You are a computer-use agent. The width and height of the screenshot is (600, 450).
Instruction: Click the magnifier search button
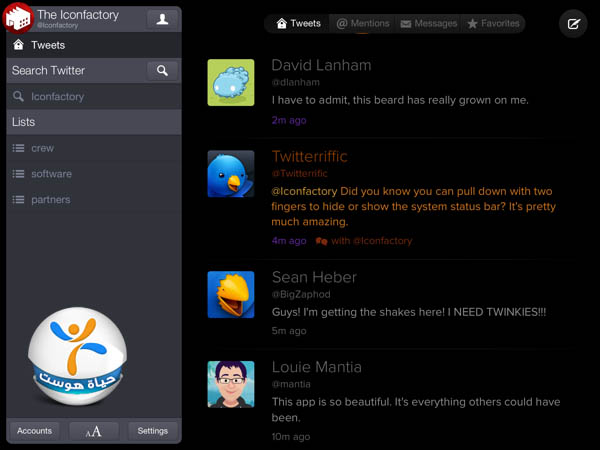click(x=162, y=70)
